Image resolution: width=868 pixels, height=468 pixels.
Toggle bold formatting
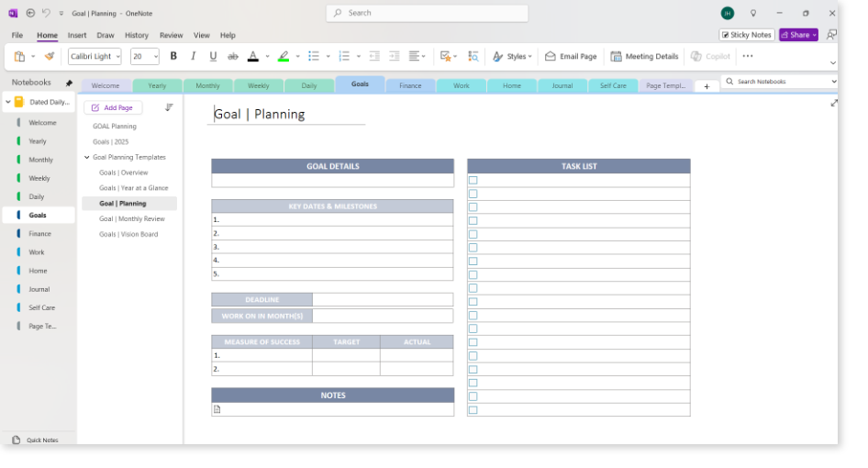[x=173, y=56]
